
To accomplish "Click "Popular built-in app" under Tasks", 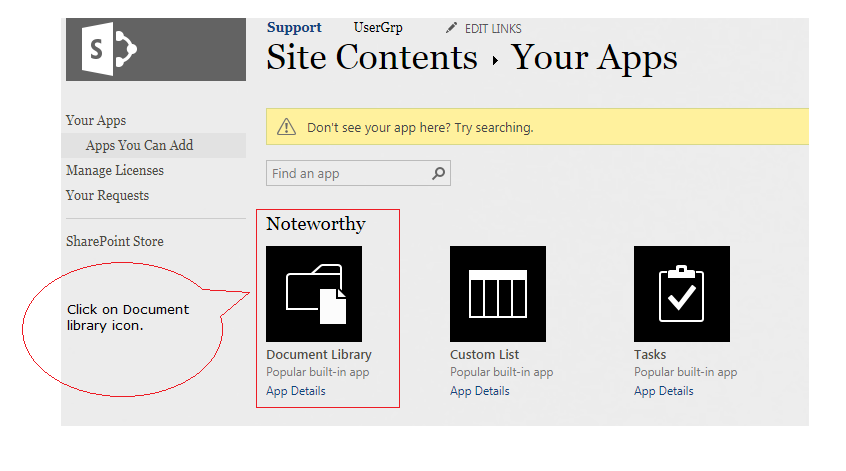I will point(686,372).
